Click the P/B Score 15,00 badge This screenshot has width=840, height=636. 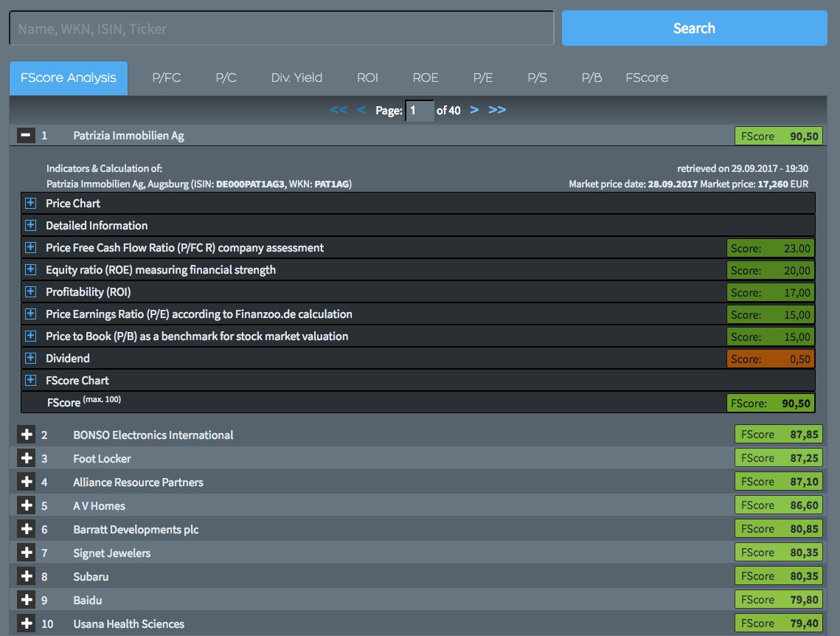[x=771, y=336]
